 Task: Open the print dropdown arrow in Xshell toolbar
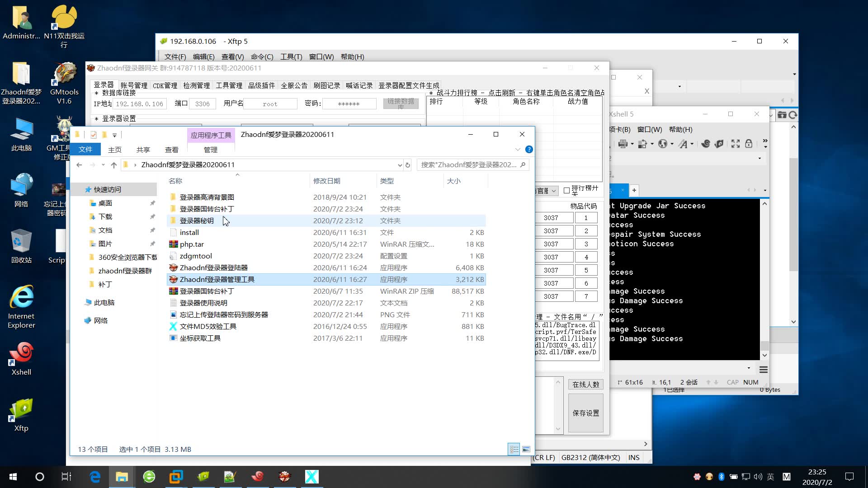click(x=632, y=144)
